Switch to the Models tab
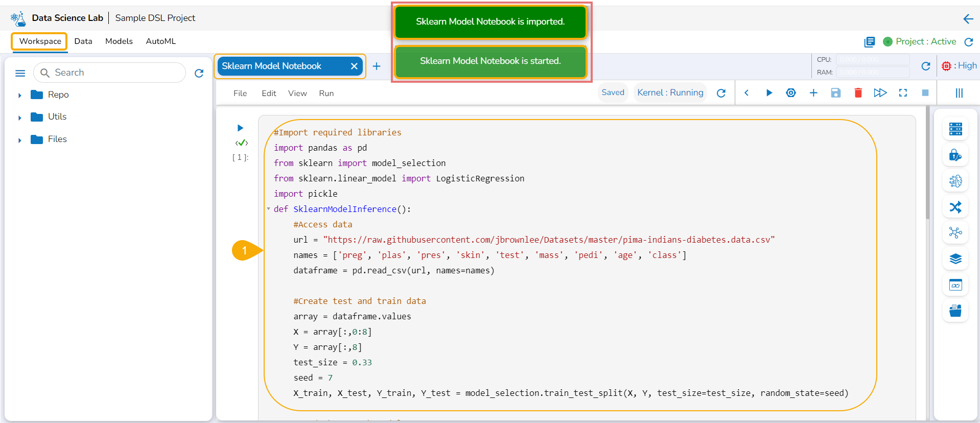Image resolution: width=980 pixels, height=423 pixels. pos(119,41)
